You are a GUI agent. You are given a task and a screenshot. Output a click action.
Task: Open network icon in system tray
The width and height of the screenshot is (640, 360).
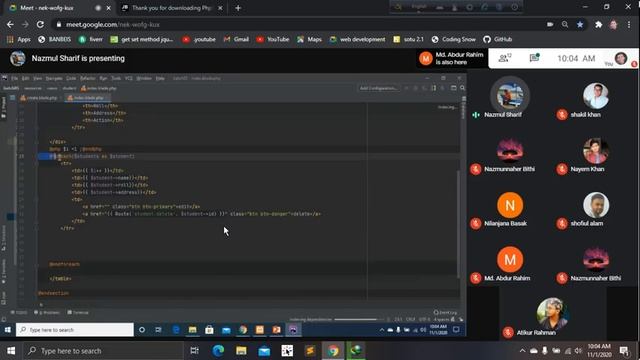[x=567, y=351]
